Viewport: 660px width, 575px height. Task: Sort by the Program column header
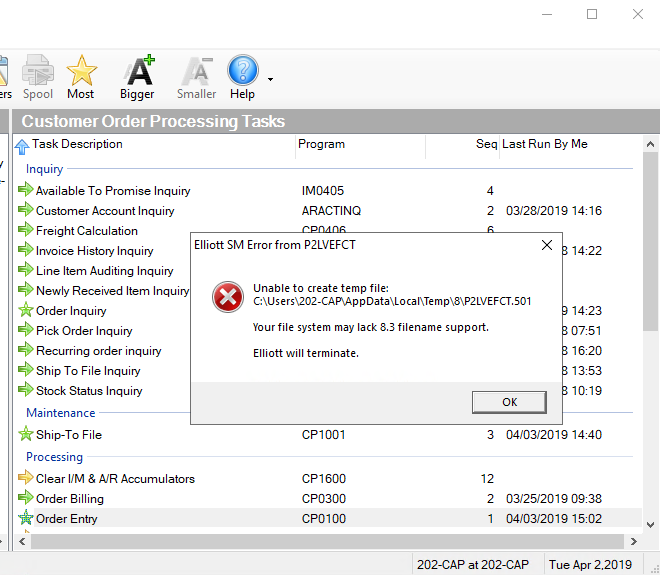pos(321,144)
